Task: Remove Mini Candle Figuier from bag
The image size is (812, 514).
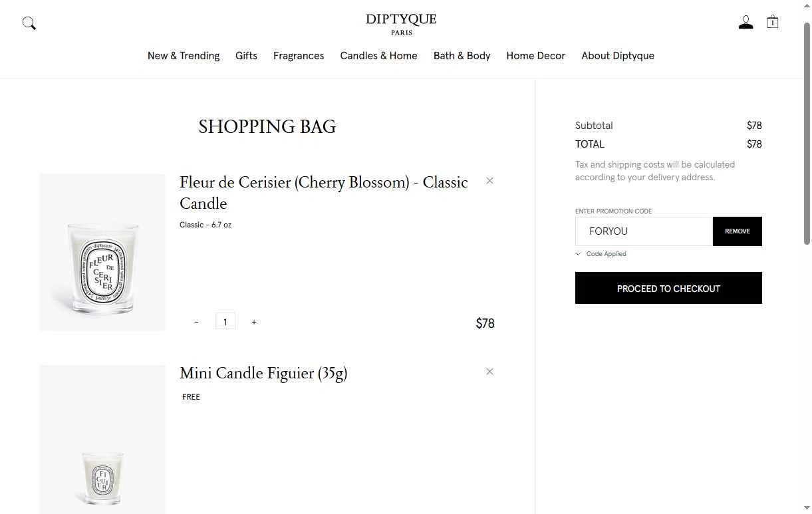Action: point(489,372)
